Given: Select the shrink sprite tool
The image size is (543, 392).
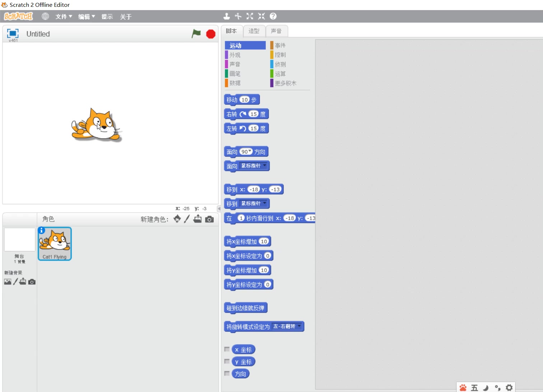Looking at the screenshot, I should click(x=261, y=16).
